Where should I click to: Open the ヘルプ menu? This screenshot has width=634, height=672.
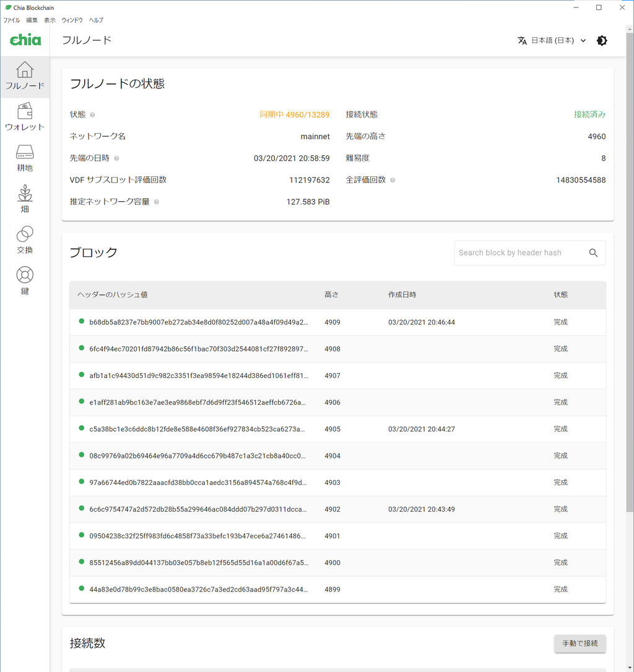coord(96,20)
